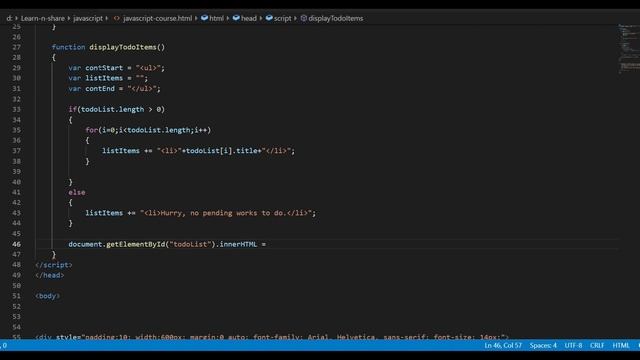Click the closing </head> tag
This screenshot has height=360, width=640.
49,275
